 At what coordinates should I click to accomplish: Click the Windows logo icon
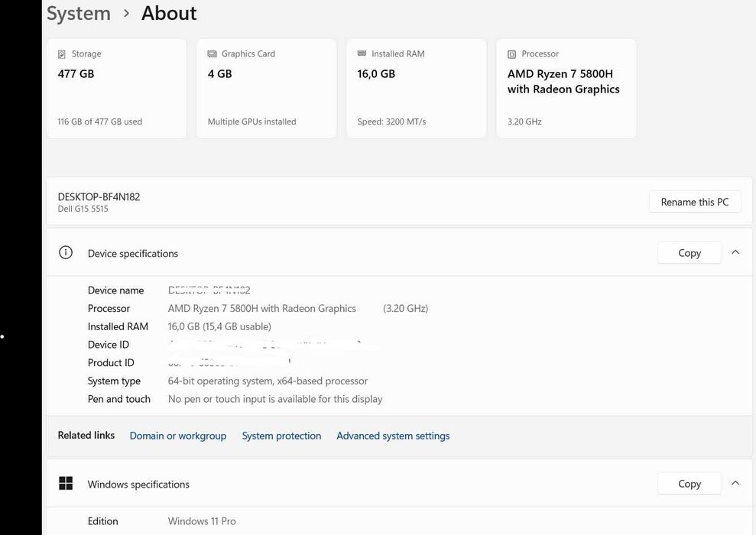[x=66, y=484]
